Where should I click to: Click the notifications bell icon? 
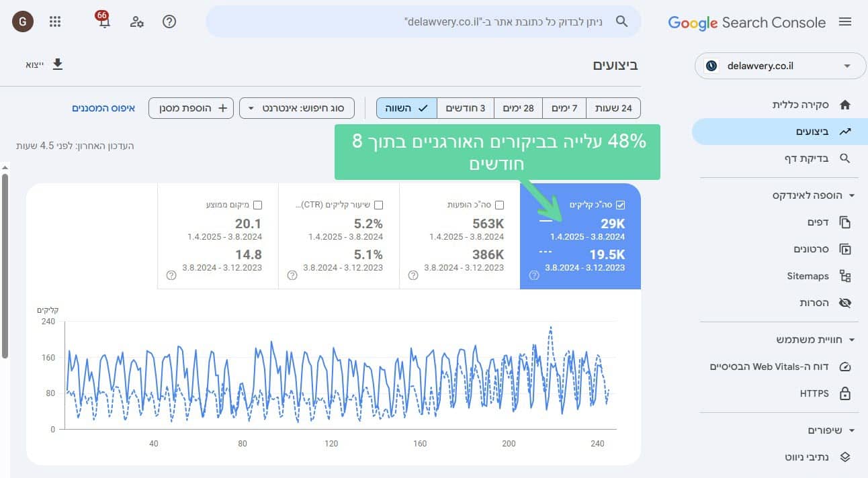tap(103, 21)
